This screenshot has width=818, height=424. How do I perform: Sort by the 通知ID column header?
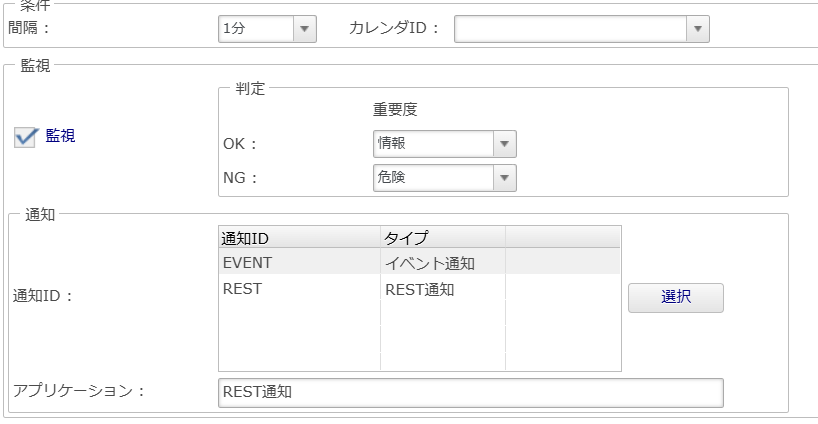coord(299,237)
